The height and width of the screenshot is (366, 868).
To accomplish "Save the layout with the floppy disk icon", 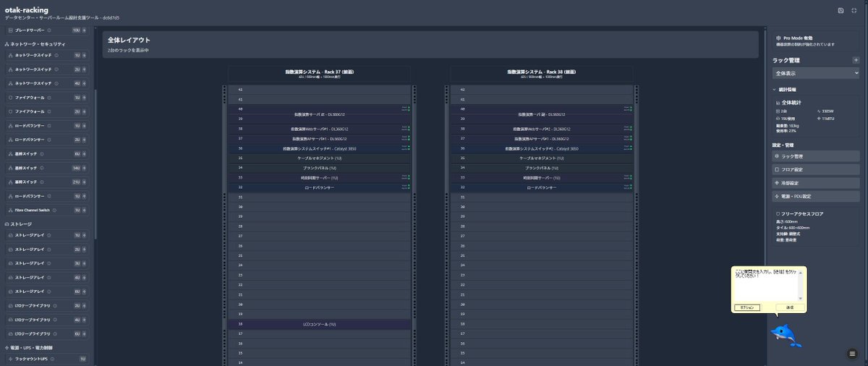I will pos(841,11).
